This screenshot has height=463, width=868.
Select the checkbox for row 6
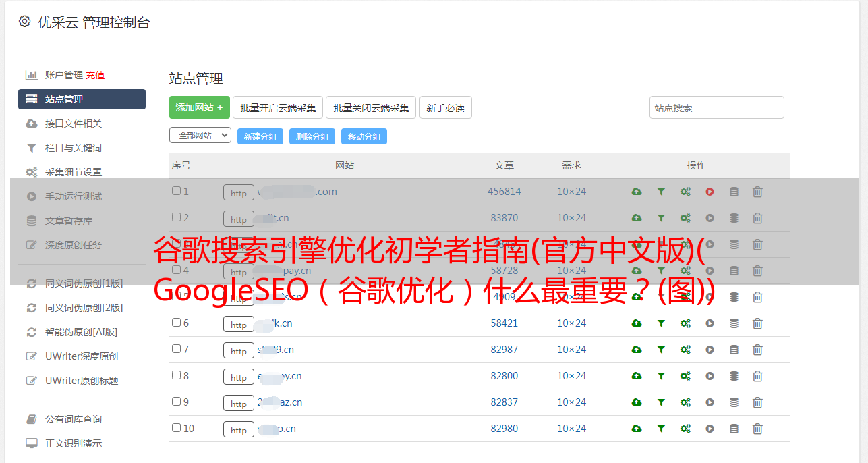(x=176, y=323)
